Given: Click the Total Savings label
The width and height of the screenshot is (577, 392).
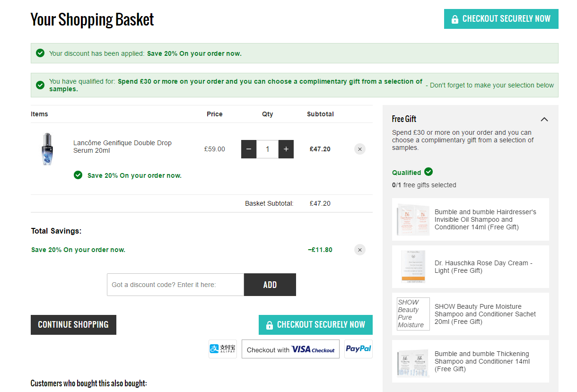Looking at the screenshot, I should point(56,231).
